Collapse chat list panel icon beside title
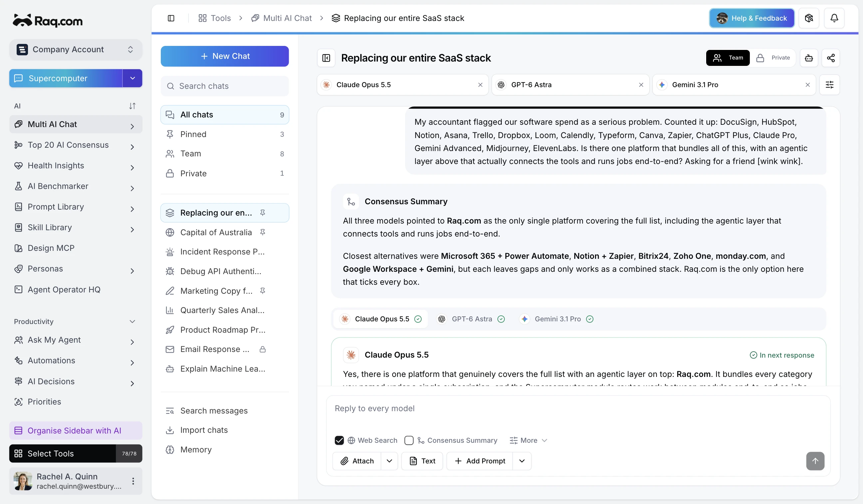 (326, 58)
